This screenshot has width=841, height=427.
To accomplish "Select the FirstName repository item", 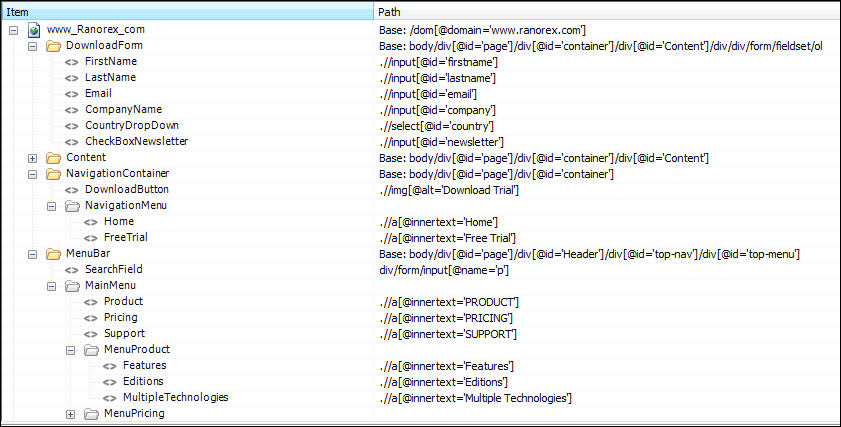I will point(110,62).
